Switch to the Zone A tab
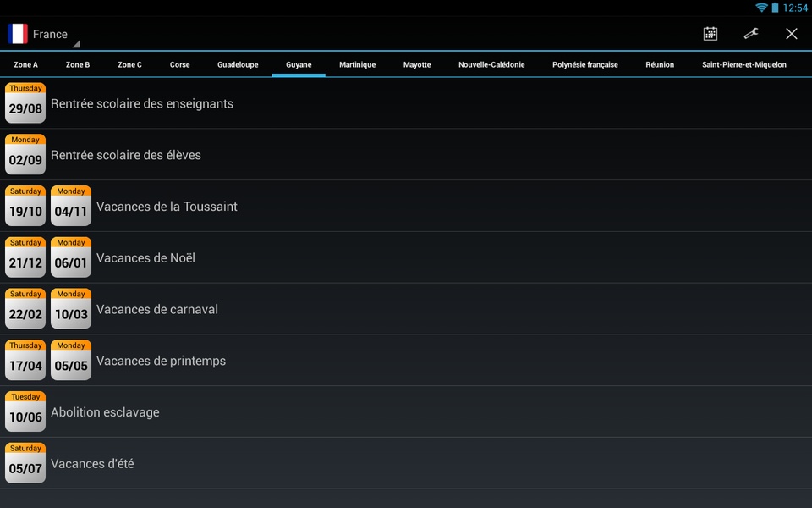Screen dimensions: 812x508 [x=26, y=65]
